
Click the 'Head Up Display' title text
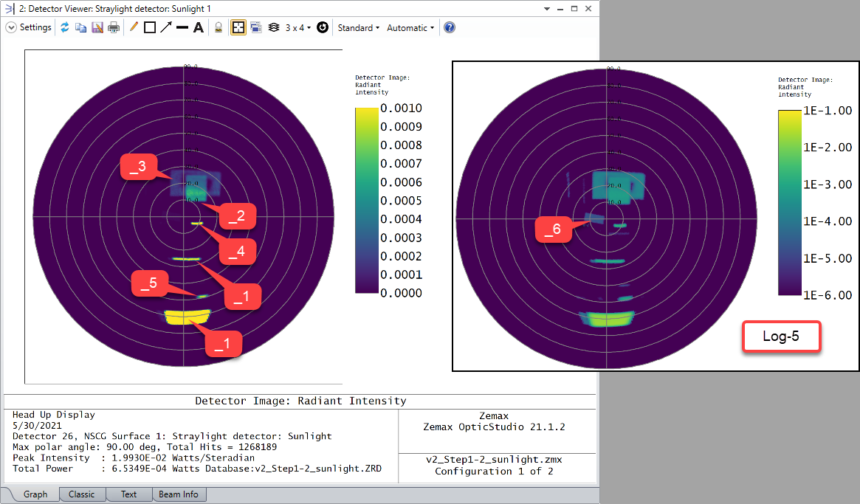[x=54, y=415]
